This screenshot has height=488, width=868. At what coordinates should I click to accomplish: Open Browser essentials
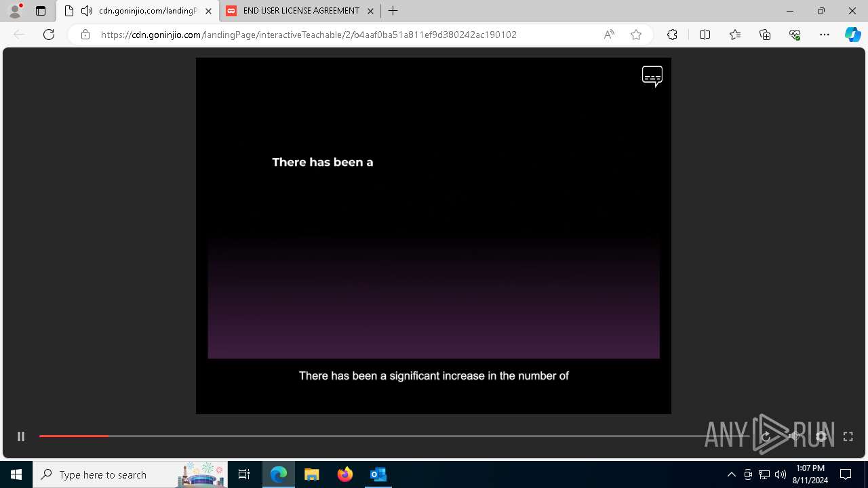(795, 35)
